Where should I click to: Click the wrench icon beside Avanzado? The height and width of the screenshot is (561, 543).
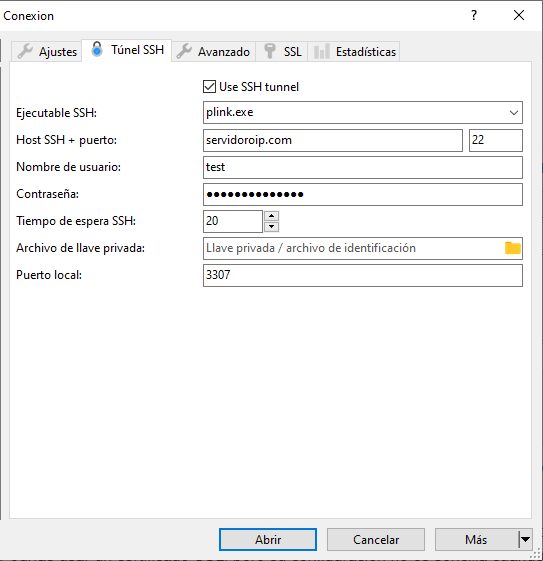pyautogui.click(x=184, y=52)
